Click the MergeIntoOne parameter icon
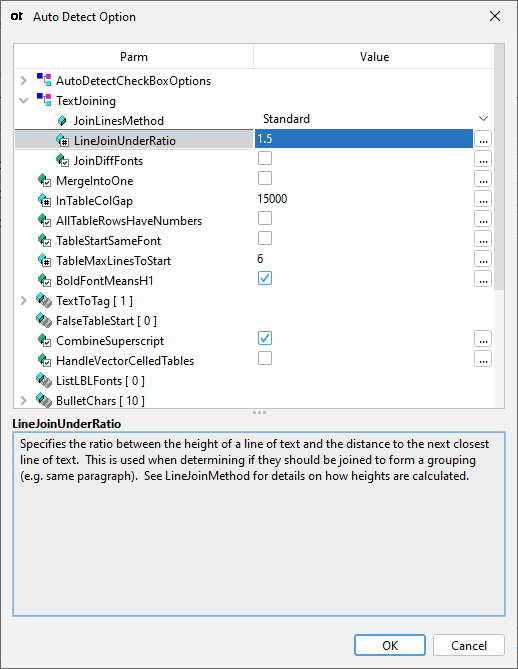Screen dimensions: 518x669 [44, 180]
